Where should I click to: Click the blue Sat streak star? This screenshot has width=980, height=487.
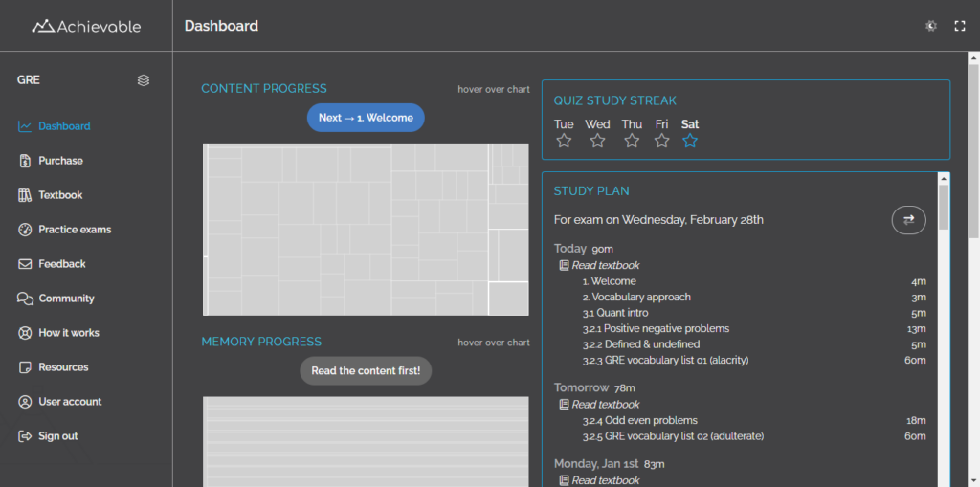pos(690,141)
